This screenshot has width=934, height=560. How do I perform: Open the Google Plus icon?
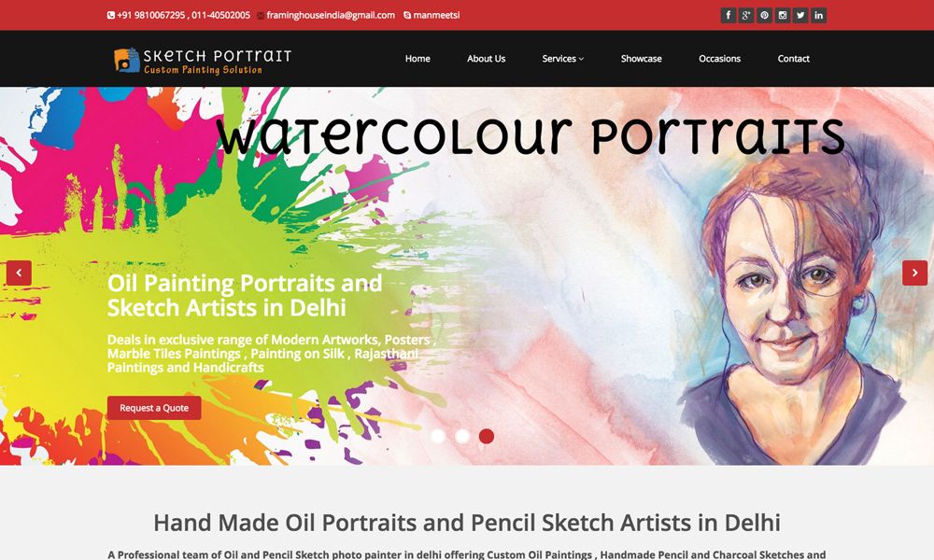(745, 16)
